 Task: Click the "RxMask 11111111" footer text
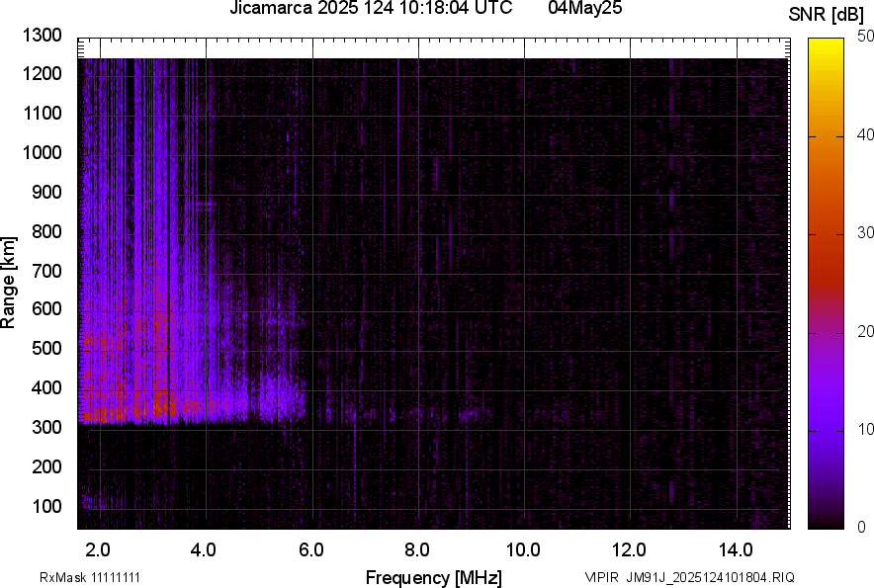[90, 577]
